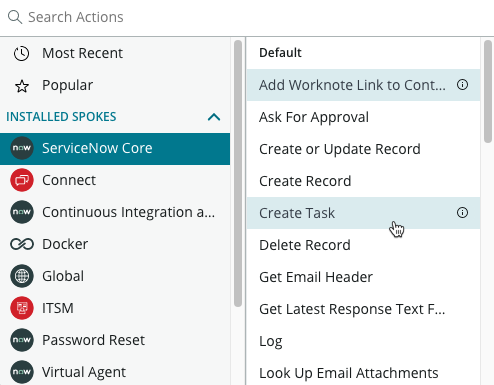Click the Docker infinity icon
Viewport: 494px width, 385px height.
pyautogui.click(x=22, y=244)
